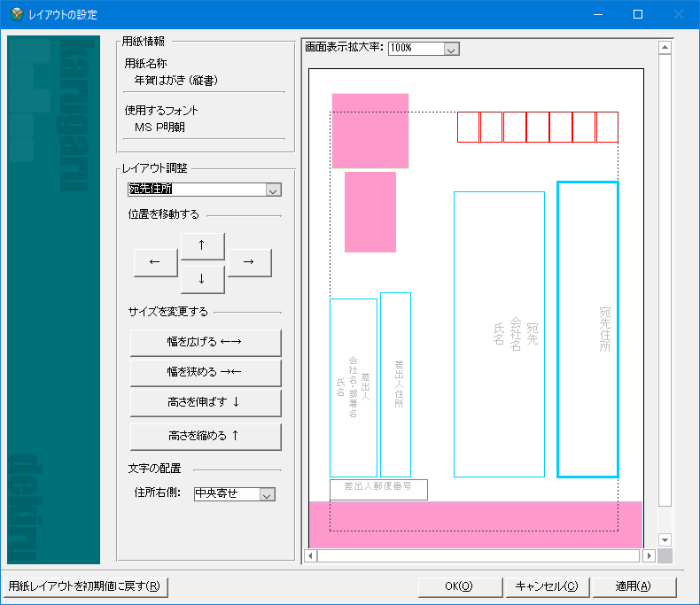Click the vertical scrollbar up arrow
The image size is (700, 605).
[665, 47]
